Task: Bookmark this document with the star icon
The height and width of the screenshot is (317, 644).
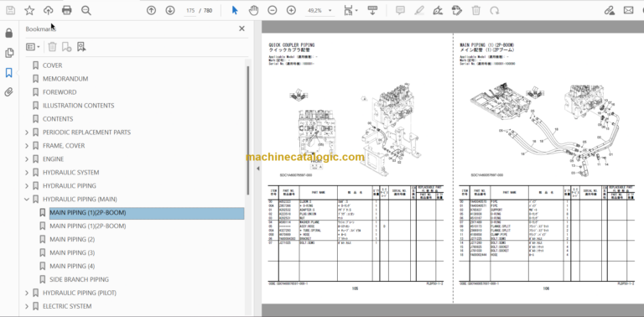Action: pos(29,10)
